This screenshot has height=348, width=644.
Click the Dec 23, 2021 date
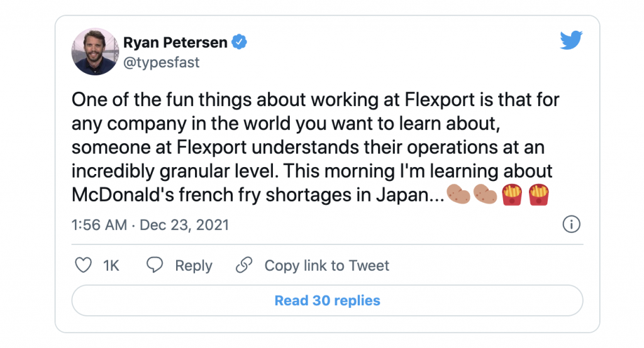(x=184, y=225)
